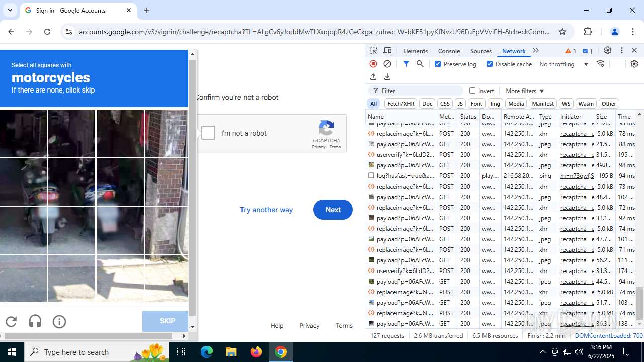Export HAR with the download arrow

click(x=387, y=77)
